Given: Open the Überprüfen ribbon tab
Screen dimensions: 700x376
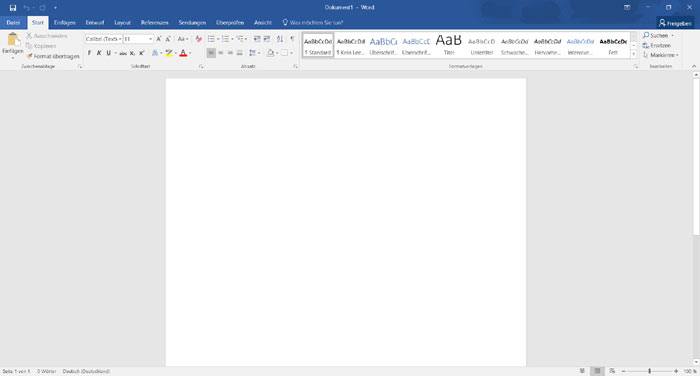Looking at the screenshot, I should pos(230,22).
